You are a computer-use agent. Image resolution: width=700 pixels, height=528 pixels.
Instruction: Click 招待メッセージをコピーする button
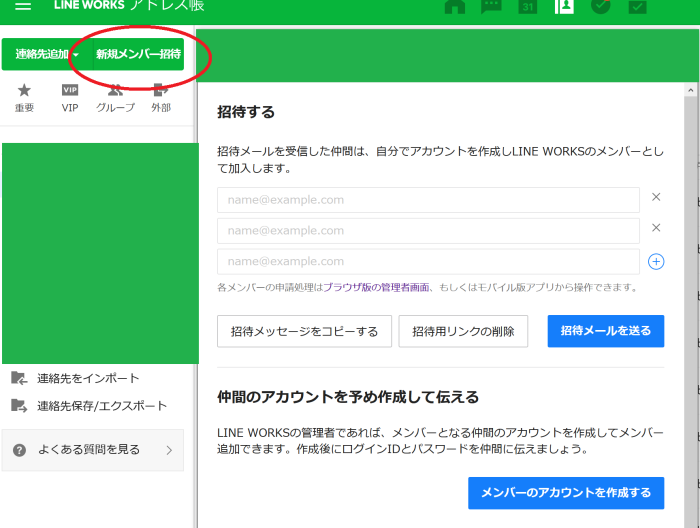point(304,331)
